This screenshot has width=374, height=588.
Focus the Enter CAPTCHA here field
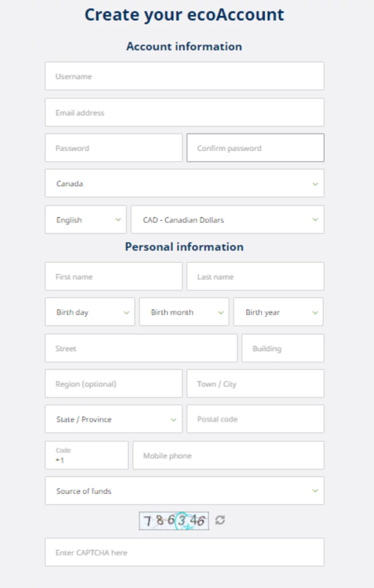(x=184, y=552)
